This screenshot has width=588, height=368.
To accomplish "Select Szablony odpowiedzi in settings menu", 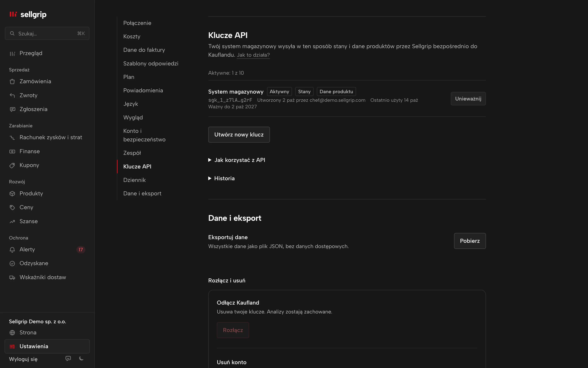I will (151, 64).
